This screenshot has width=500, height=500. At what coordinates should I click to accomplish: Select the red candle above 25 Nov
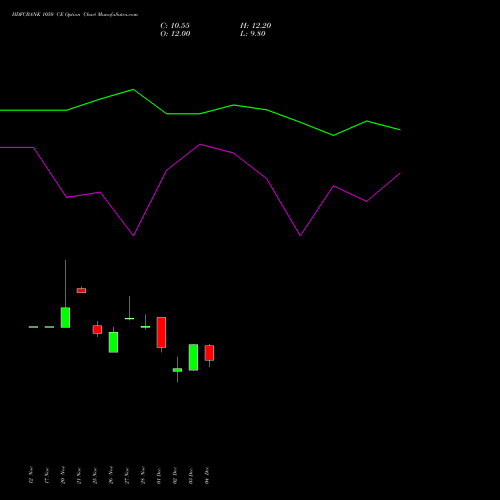point(97,329)
